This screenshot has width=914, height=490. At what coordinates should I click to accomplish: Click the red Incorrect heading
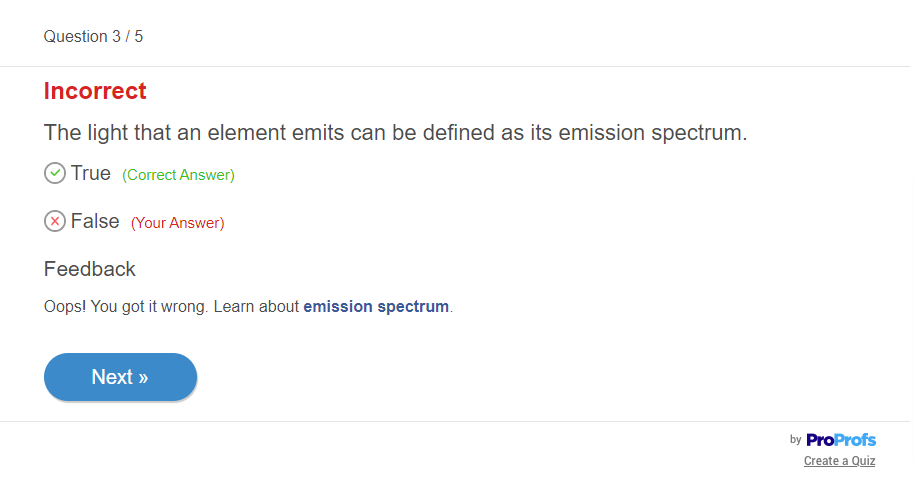[x=95, y=91]
